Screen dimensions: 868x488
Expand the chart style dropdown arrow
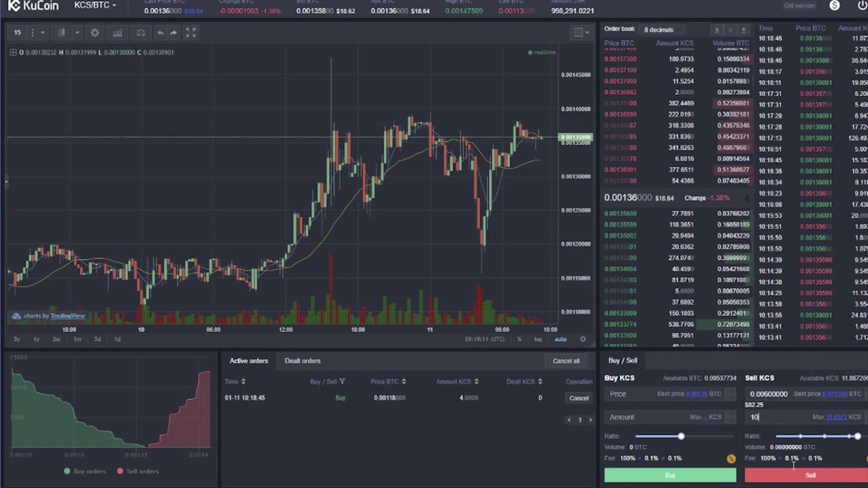pyautogui.click(x=77, y=33)
